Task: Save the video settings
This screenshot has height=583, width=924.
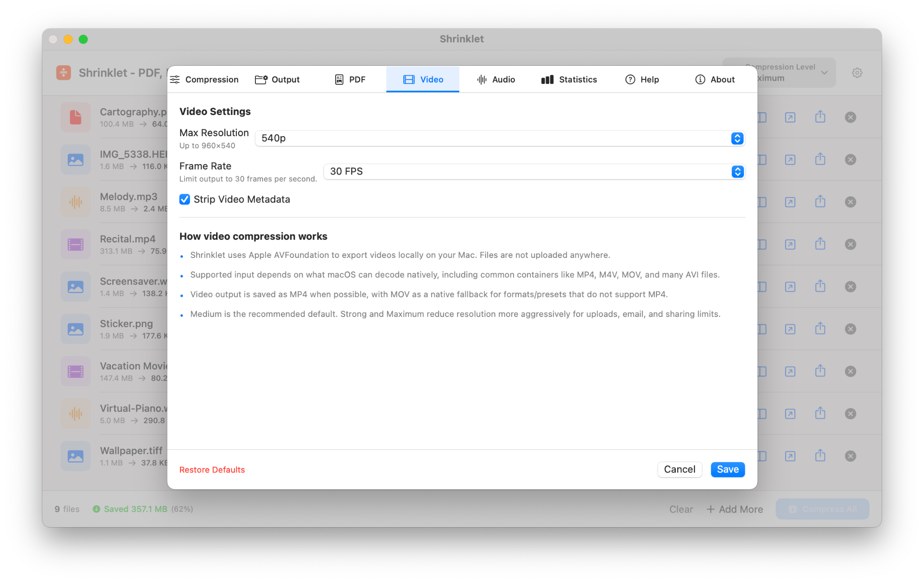Action: pyautogui.click(x=728, y=469)
